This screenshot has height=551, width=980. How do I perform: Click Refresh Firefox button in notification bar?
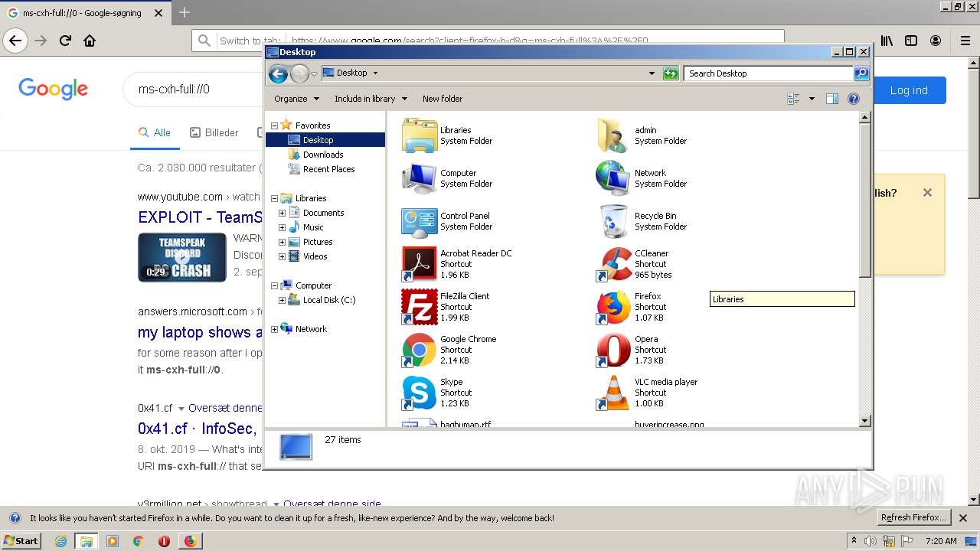[914, 518]
